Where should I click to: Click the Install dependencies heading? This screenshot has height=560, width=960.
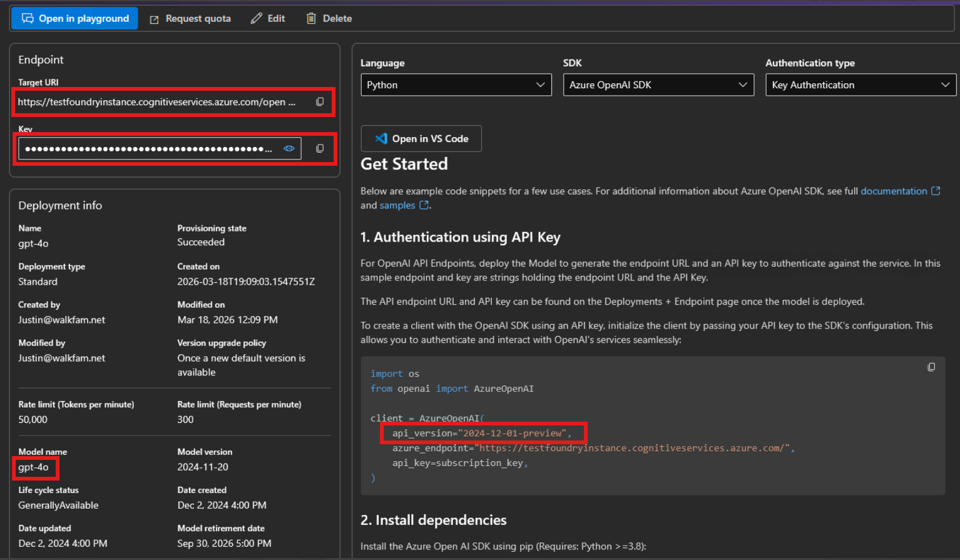[434, 520]
